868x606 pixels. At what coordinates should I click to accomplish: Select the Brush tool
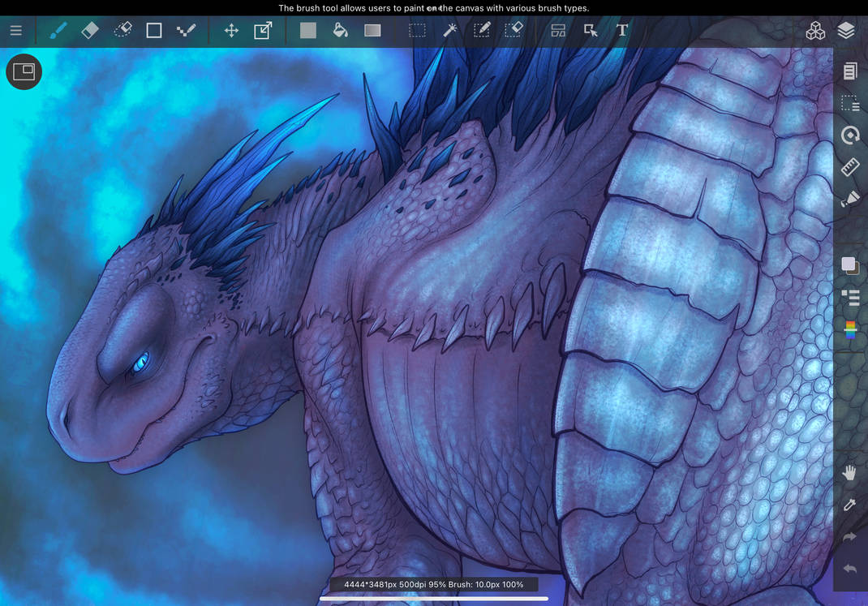58,31
